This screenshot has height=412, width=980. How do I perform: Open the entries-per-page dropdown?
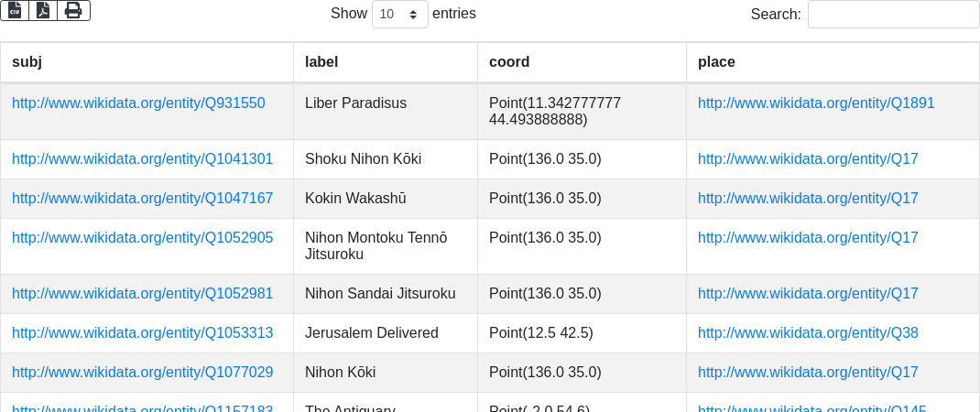pos(400,14)
